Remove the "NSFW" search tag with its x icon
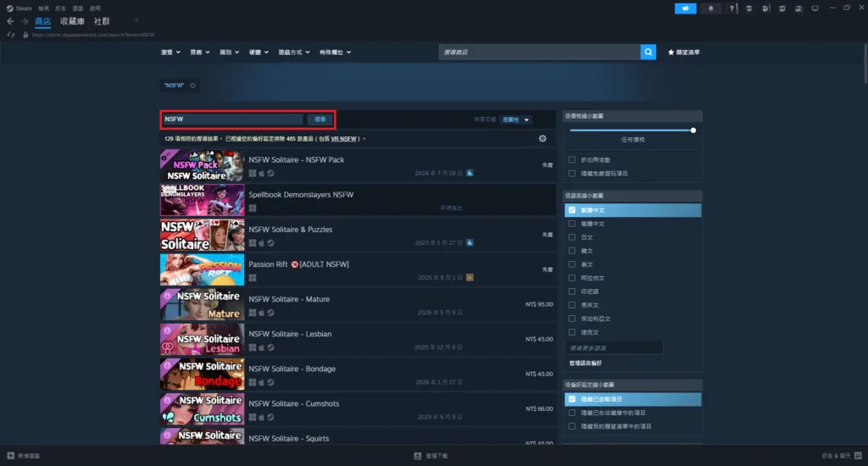 pyautogui.click(x=192, y=86)
